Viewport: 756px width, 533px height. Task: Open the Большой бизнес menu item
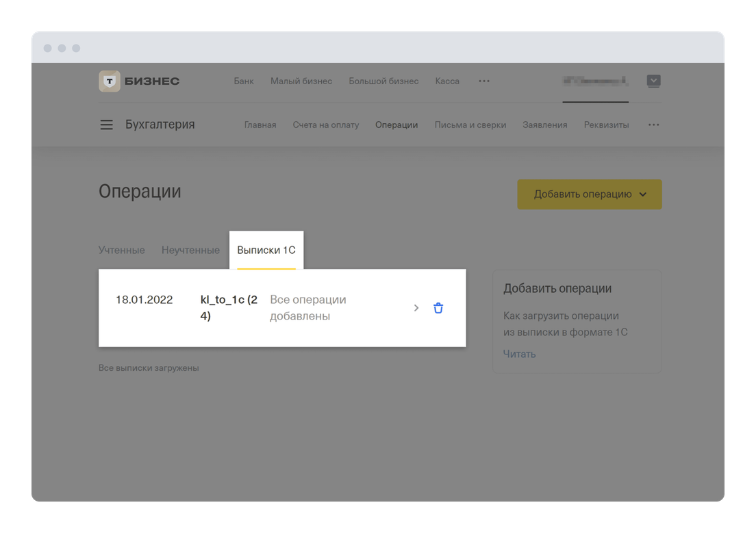point(383,81)
